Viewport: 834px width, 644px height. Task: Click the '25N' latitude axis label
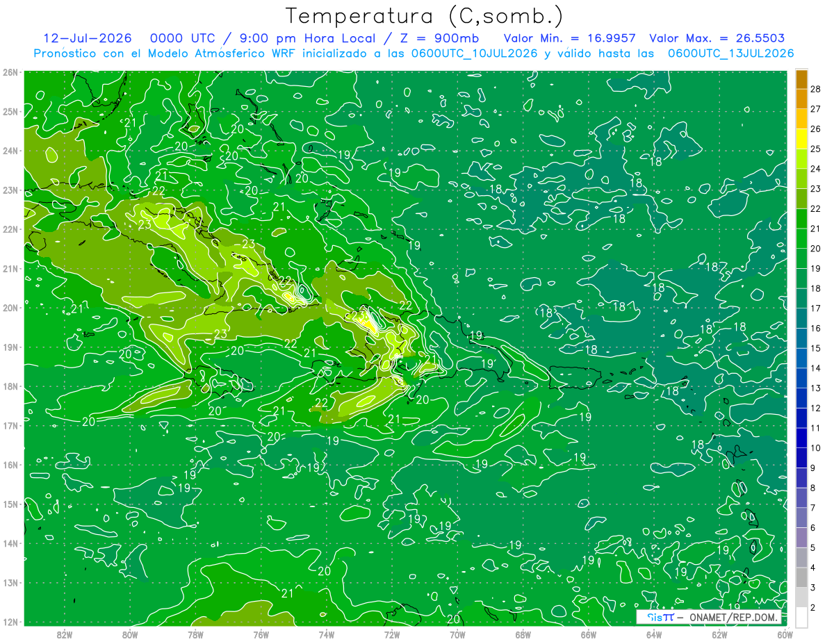[10, 111]
